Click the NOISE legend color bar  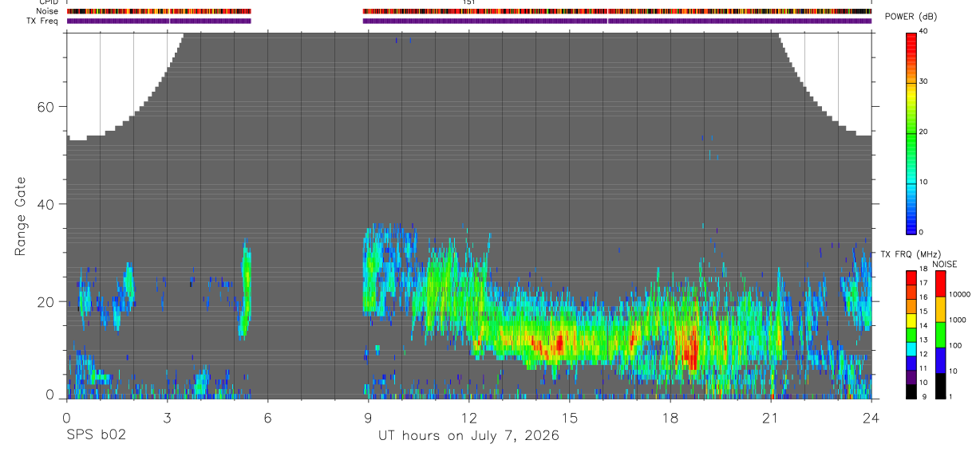[x=940, y=334]
